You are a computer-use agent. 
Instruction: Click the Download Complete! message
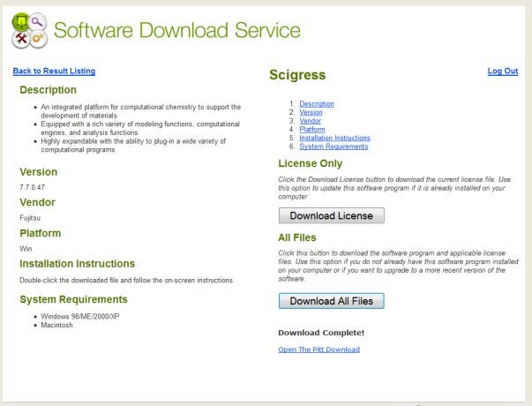pos(321,333)
